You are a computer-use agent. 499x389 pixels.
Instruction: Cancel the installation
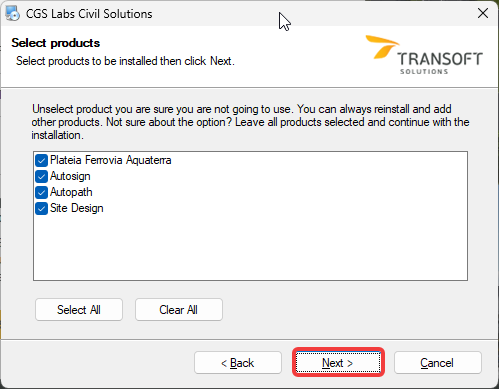[x=438, y=363]
